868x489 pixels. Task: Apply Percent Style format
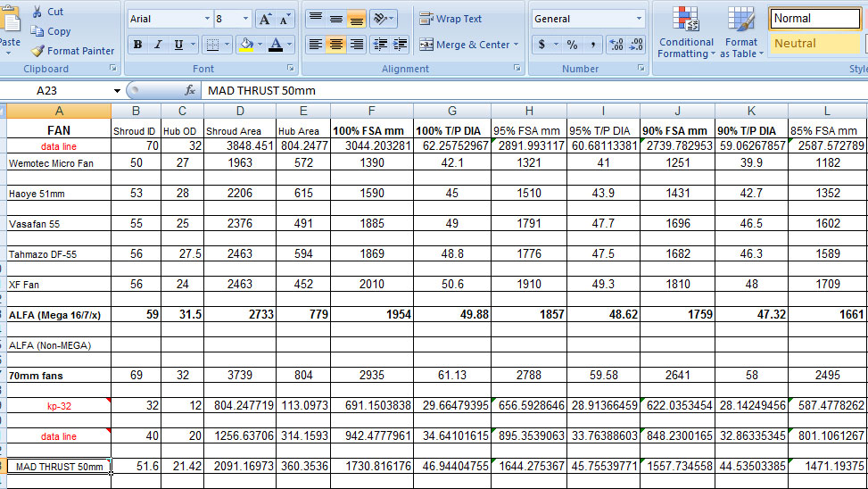tap(572, 45)
